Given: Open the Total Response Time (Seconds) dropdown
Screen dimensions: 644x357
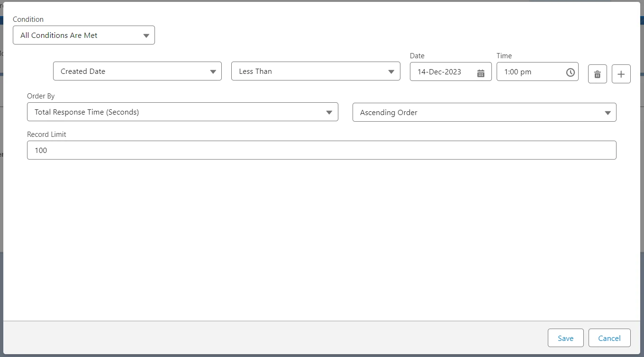Looking at the screenshot, I should [175, 113].
